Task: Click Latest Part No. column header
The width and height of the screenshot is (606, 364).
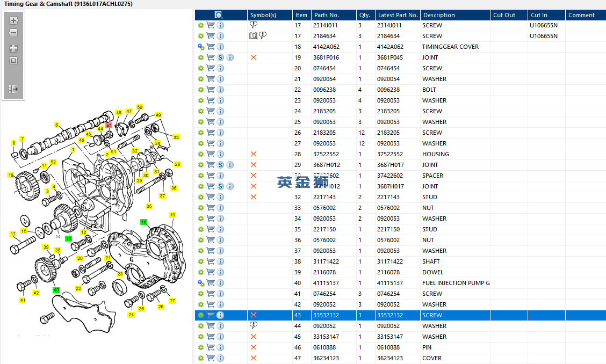Action: coord(398,15)
